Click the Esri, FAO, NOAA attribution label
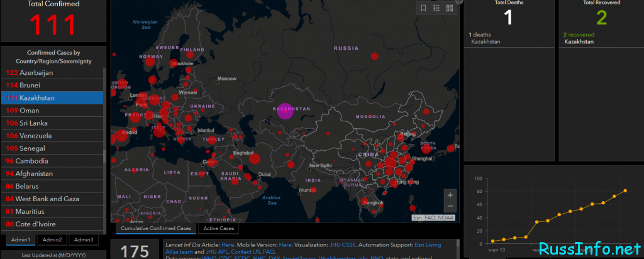Screen dimensions: 644x259 [434, 218]
